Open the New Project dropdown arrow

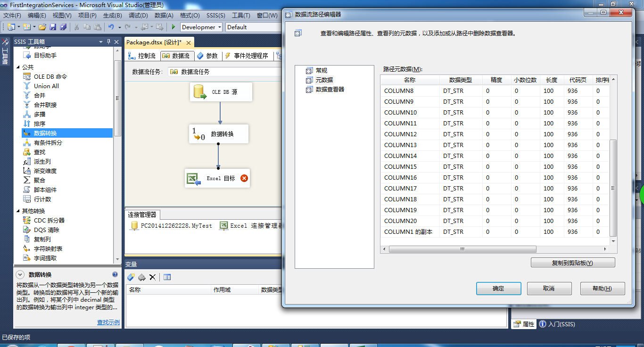(x=18, y=27)
